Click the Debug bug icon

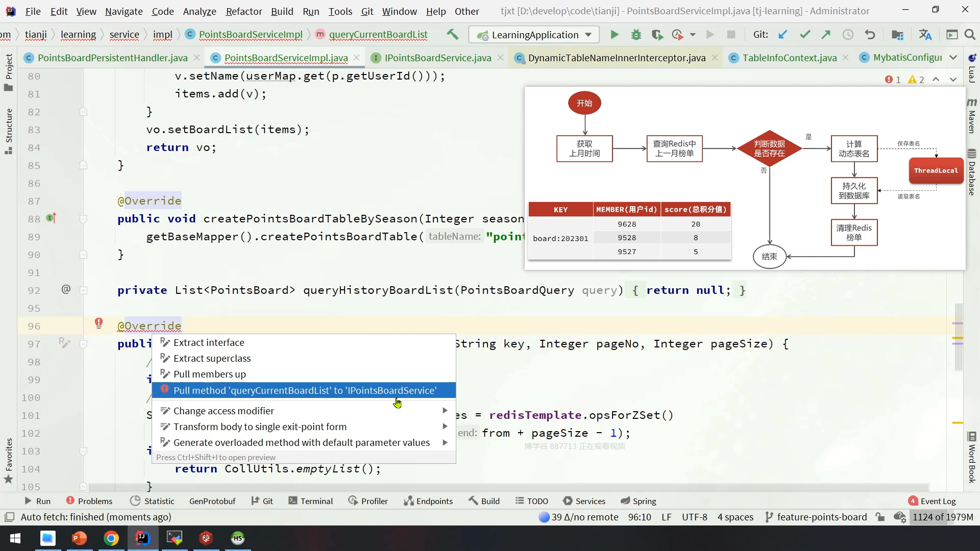[636, 35]
